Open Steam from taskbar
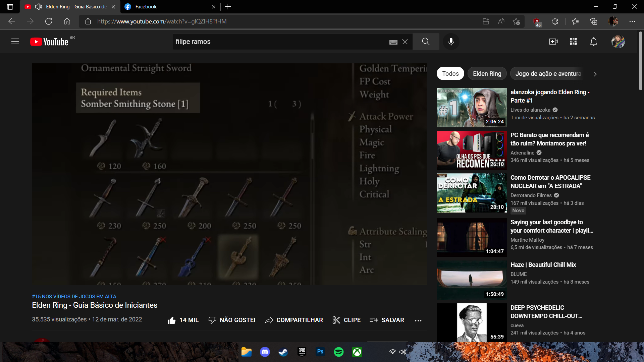The image size is (644, 362). tap(283, 352)
